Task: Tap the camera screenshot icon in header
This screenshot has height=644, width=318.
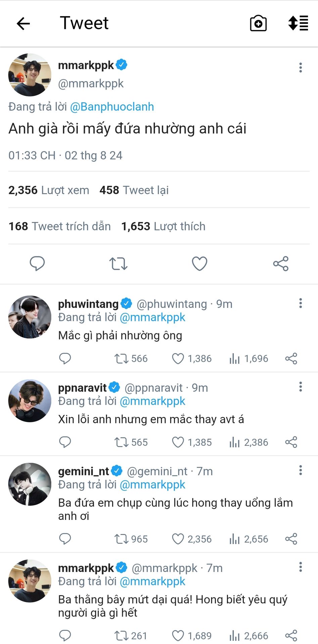Action: pyautogui.click(x=258, y=23)
